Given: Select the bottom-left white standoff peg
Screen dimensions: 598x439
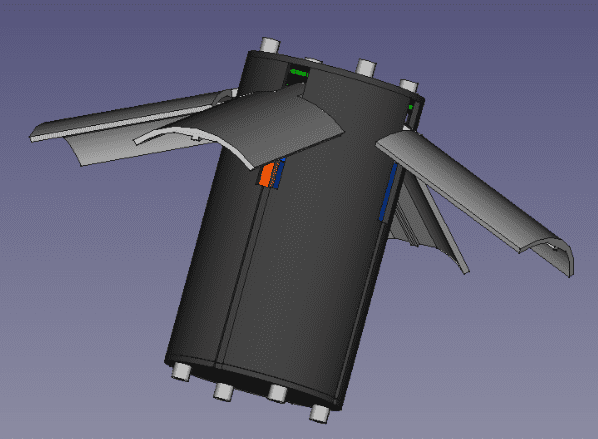Looking at the screenshot, I should click(x=181, y=371).
